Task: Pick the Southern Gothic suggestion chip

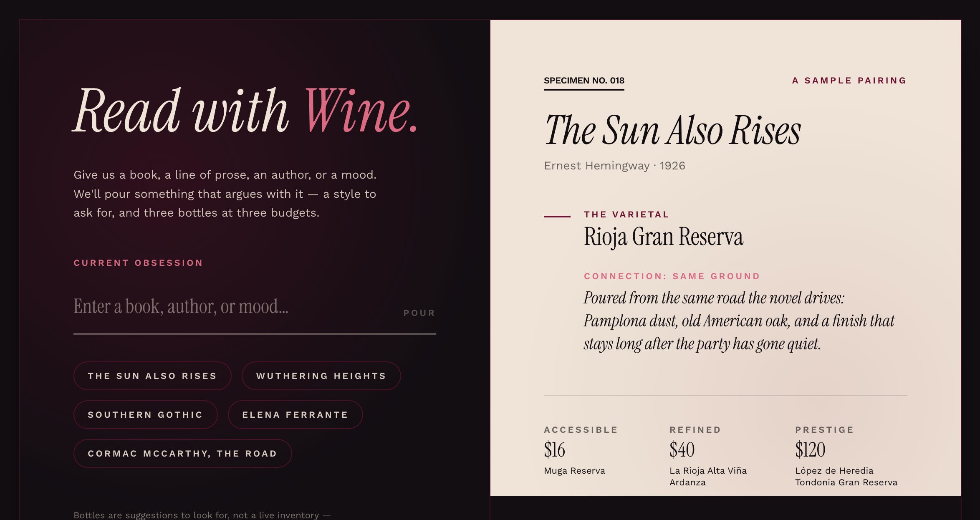Action: pos(145,415)
